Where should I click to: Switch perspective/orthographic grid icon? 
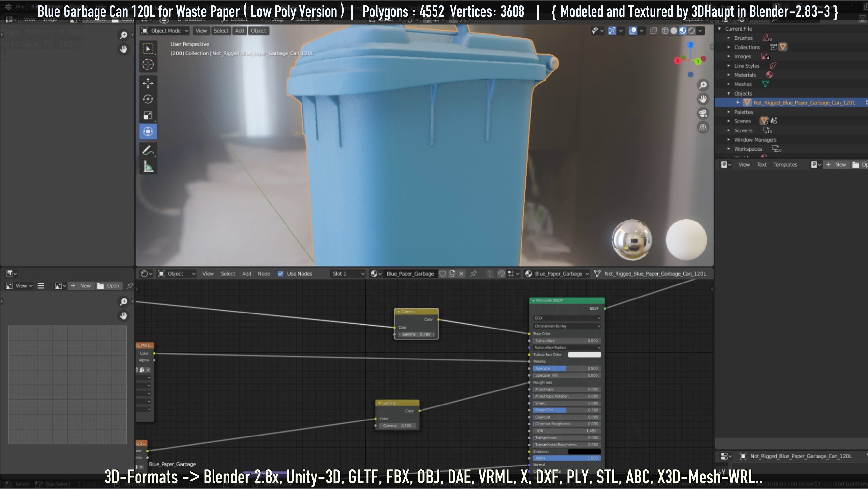pyautogui.click(x=703, y=128)
